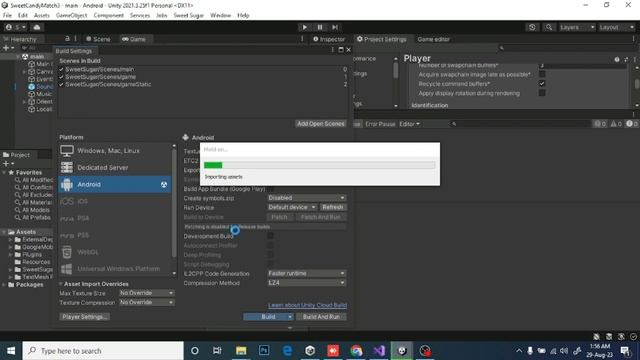
Task: Open the Build Settings kebab options menu
Action: point(333,50)
